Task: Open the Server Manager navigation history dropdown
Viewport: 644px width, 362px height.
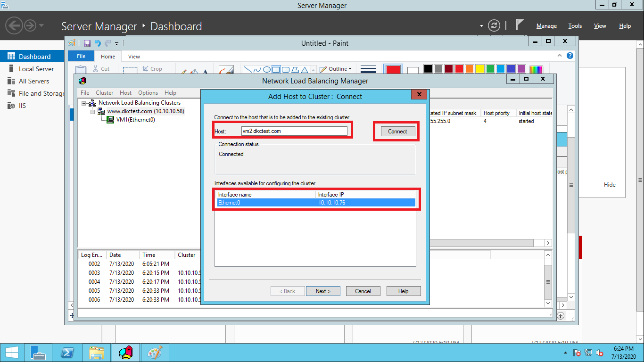Action: (42, 25)
